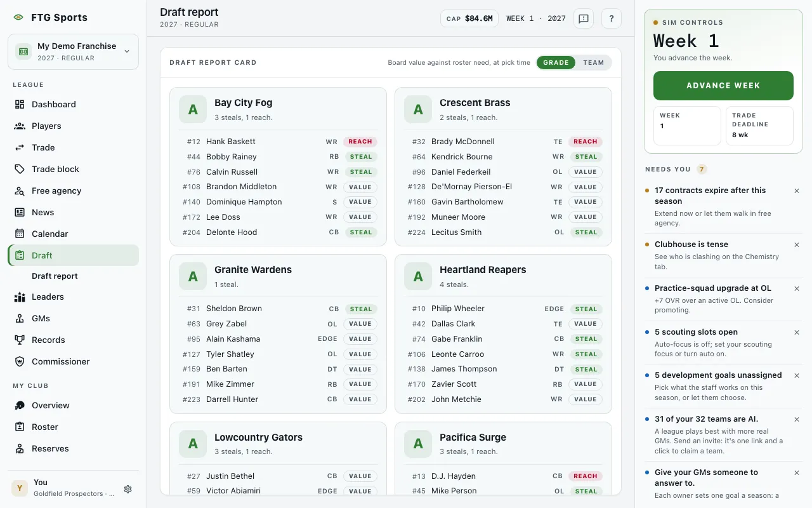Image resolution: width=812 pixels, height=508 pixels.
Task: Go to the Trade block page
Action: (73, 169)
